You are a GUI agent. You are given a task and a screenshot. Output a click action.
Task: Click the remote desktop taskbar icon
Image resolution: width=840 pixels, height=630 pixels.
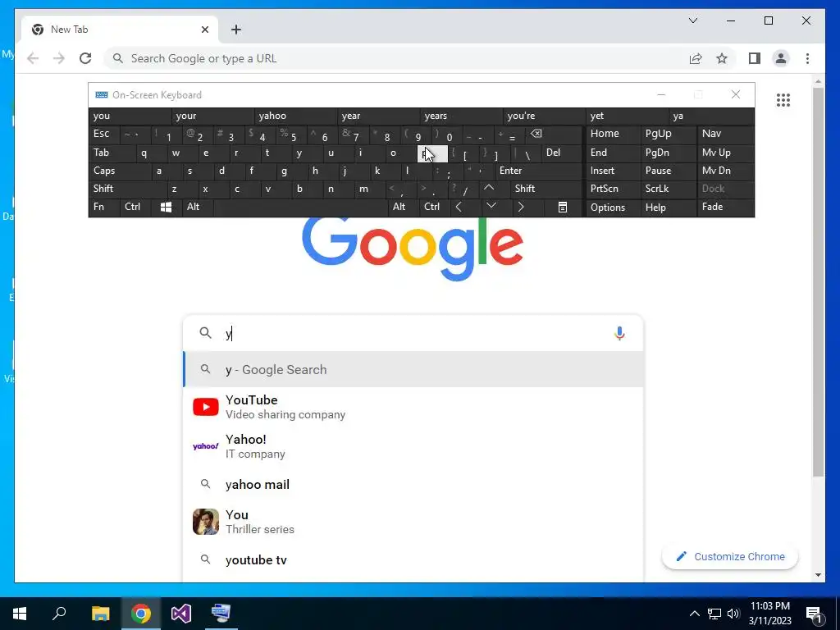pos(221,614)
